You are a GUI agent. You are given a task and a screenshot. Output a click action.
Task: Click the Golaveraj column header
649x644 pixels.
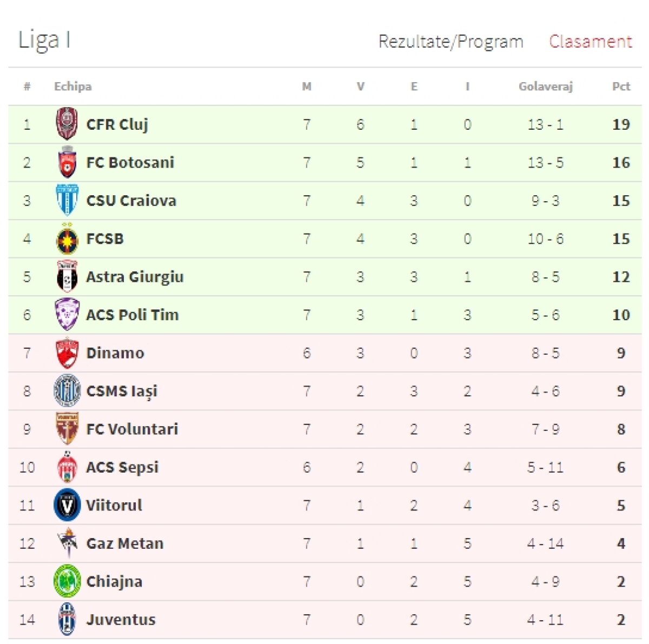point(545,87)
